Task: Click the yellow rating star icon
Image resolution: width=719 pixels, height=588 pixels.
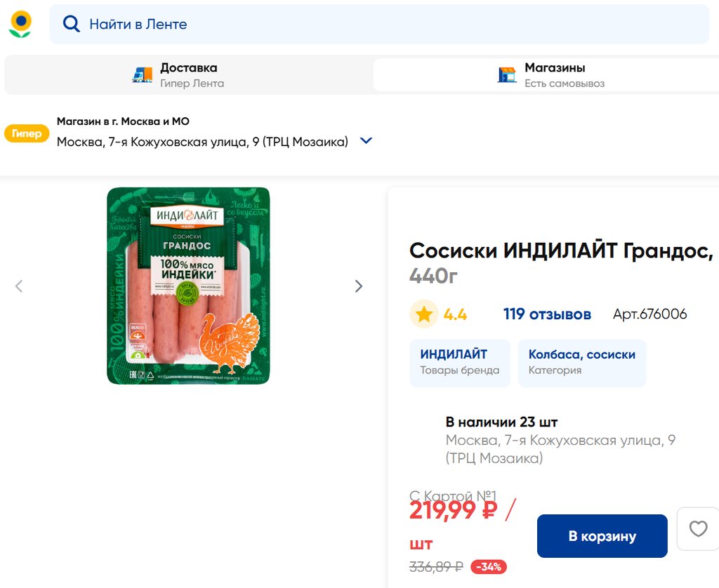Action: pyautogui.click(x=424, y=314)
